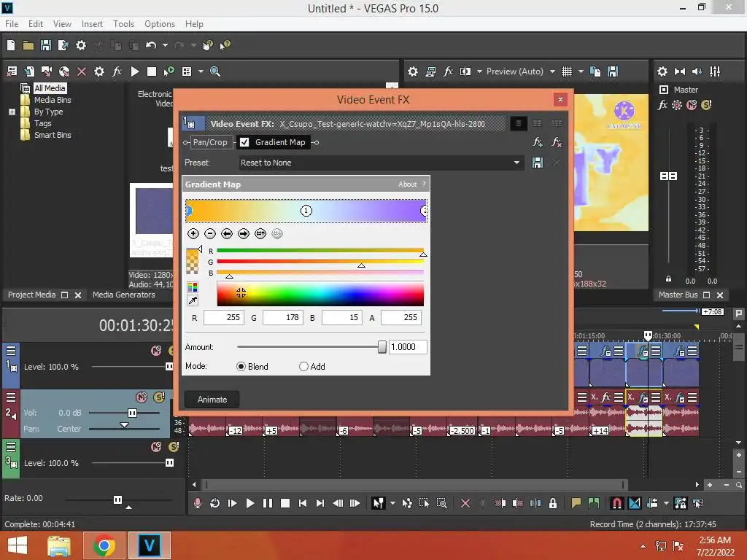Save the project with the toolbar disk icon

point(46,45)
